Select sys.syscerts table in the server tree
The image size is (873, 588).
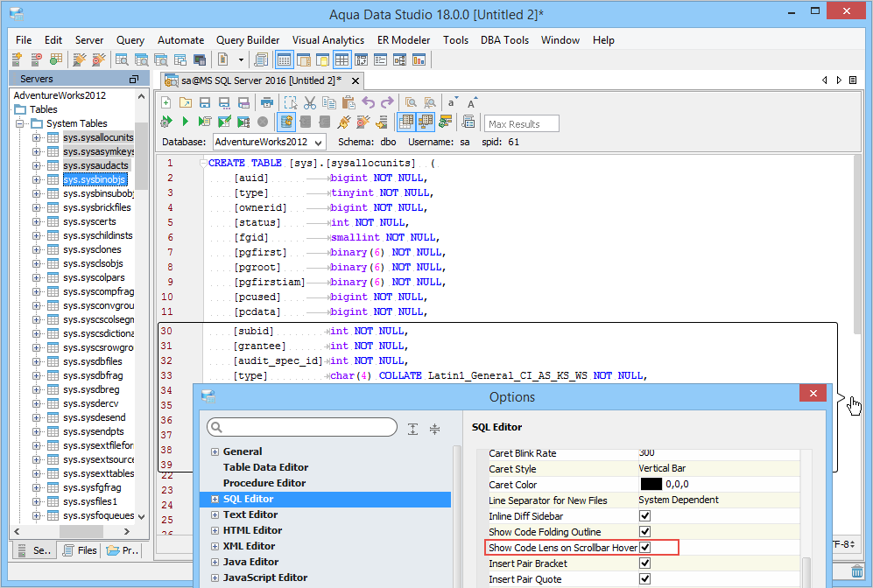pos(89,221)
